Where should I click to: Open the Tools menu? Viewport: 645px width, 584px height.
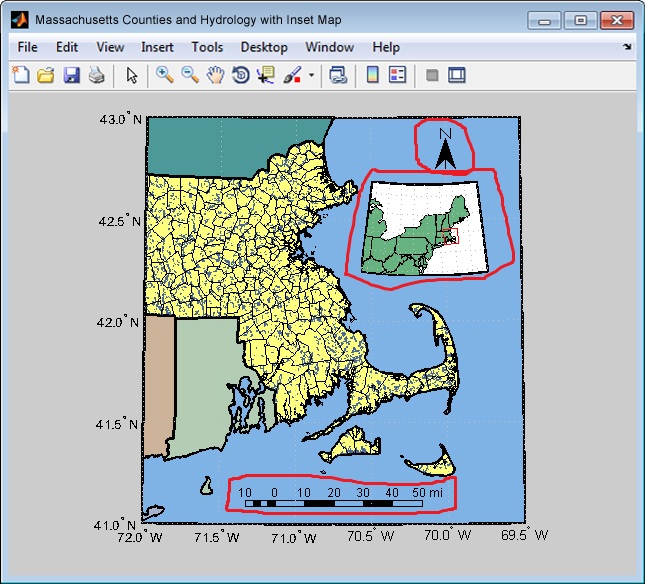click(207, 47)
